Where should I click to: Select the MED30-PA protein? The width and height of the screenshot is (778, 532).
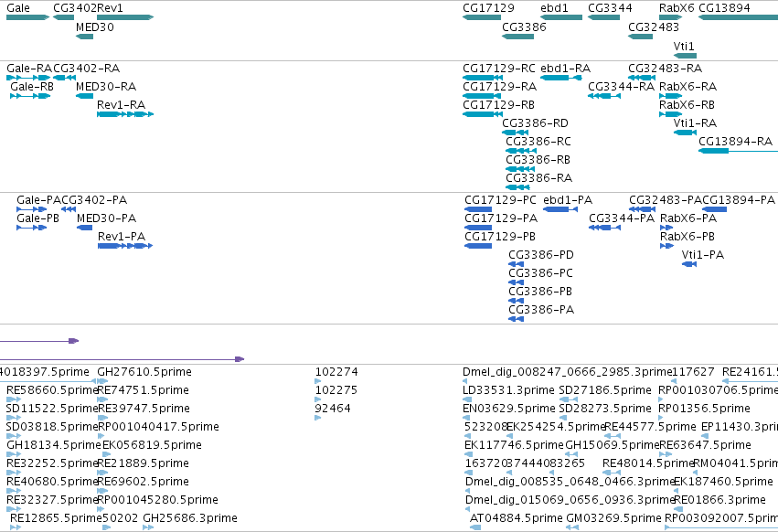pyautogui.click(x=84, y=228)
